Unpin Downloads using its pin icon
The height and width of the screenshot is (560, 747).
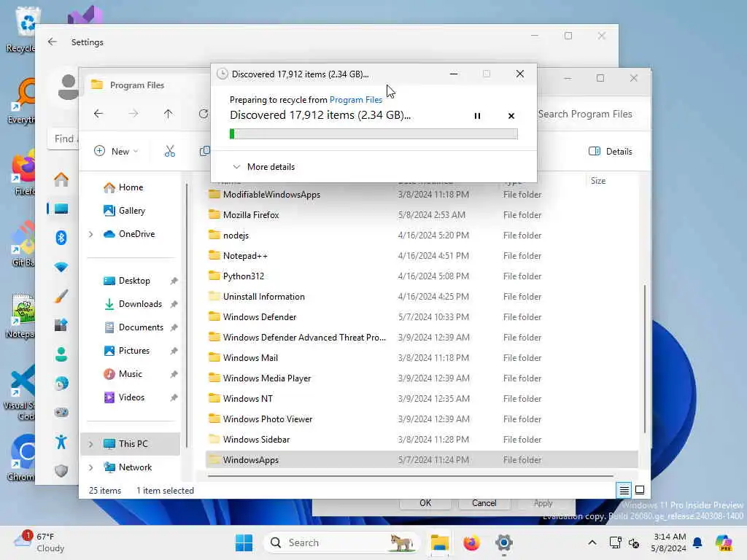(x=174, y=304)
